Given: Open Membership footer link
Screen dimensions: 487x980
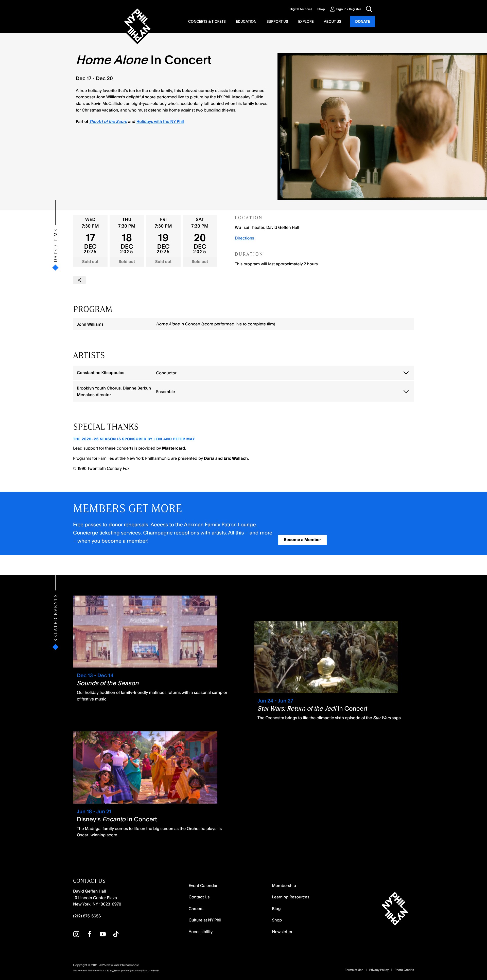Looking at the screenshot, I should coord(284,886).
